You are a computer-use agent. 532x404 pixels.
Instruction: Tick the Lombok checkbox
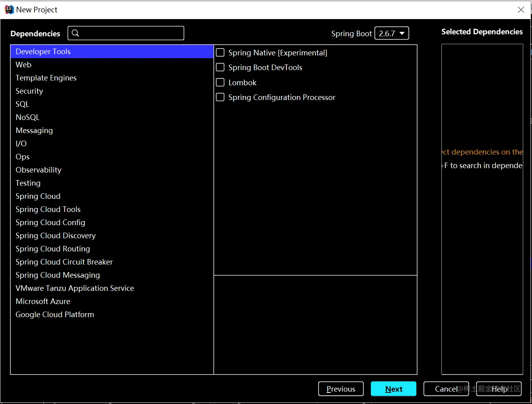click(220, 82)
